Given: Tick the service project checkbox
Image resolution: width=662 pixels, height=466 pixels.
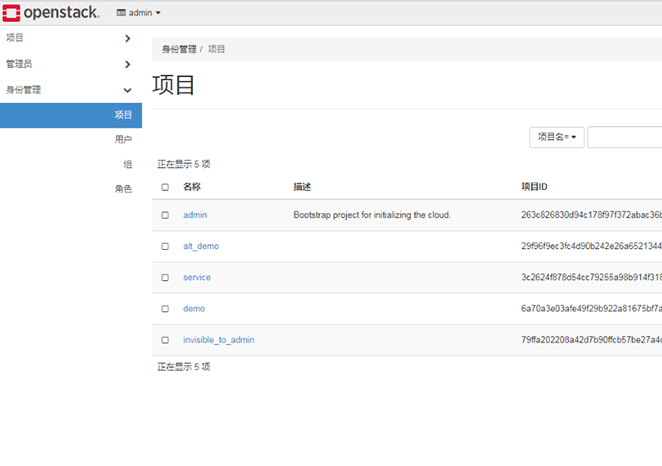Looking at the screenshot, I should pyautogui.click(x=165, y=277).
